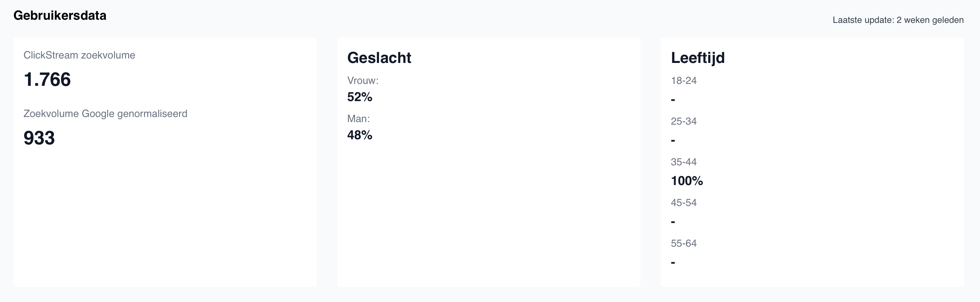Click the 48% male percentage

(360, 135)
